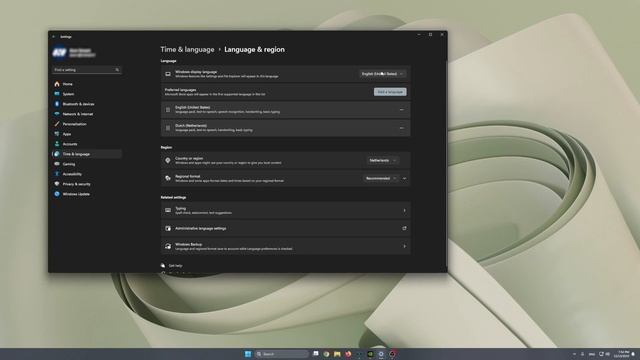
Task: Click the drag handle for Dutch (Netherlands)
Action: [168, 128]
